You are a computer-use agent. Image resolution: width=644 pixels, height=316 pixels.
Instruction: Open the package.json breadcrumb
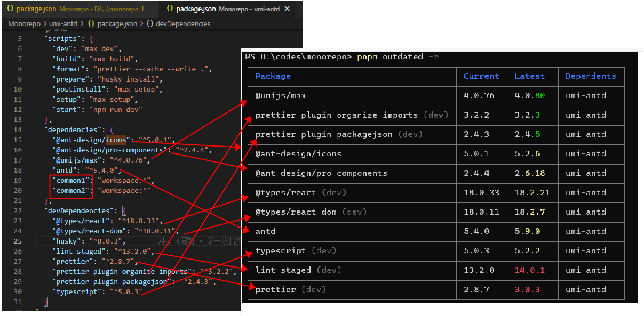pos(117,23)
